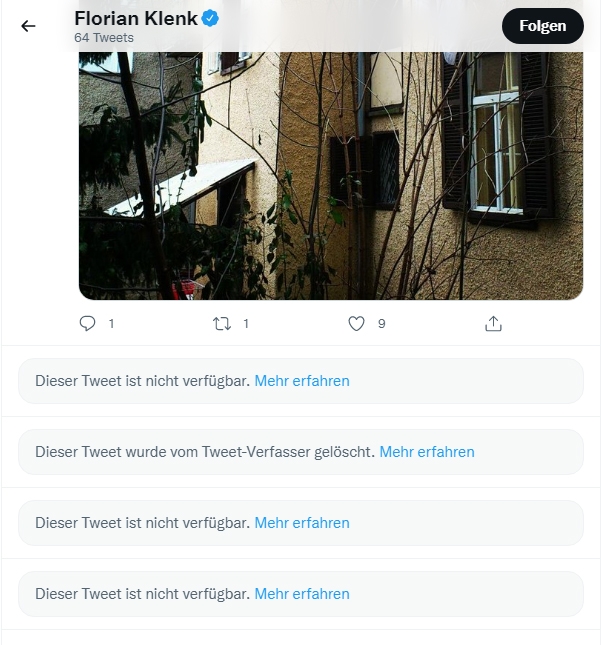The height and width of the screenshot is (645, 601).
Task: Open 'Mehr erfahren' on first unavailable tweet
Action: (302, 381)
